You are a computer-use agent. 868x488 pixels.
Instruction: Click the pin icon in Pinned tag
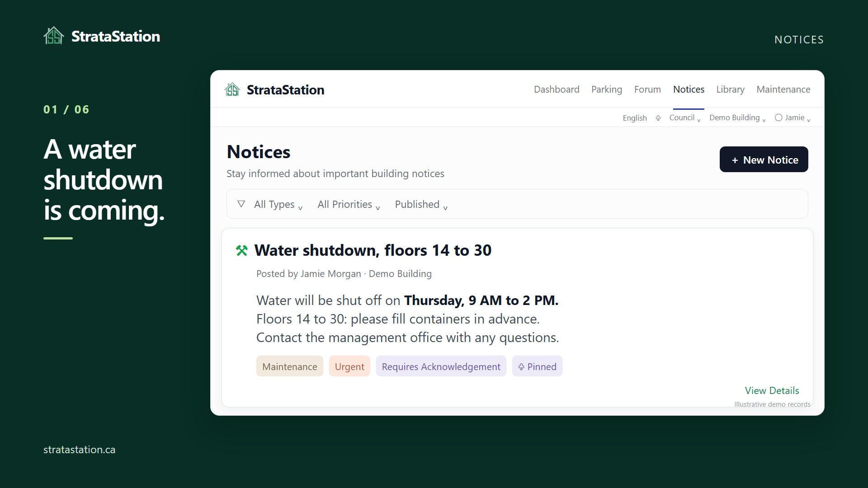tap(521, 367)
